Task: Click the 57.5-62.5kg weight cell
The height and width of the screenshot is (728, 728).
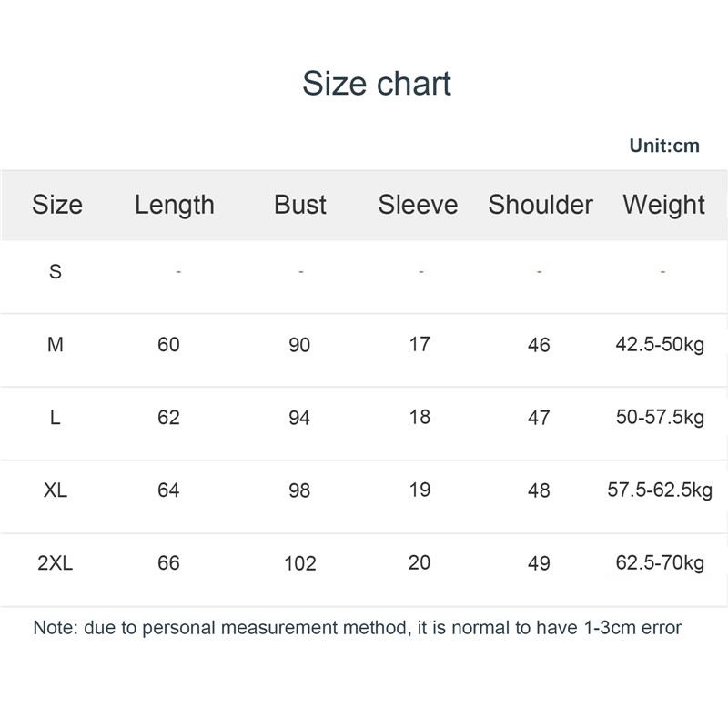Action: [660, 490]
